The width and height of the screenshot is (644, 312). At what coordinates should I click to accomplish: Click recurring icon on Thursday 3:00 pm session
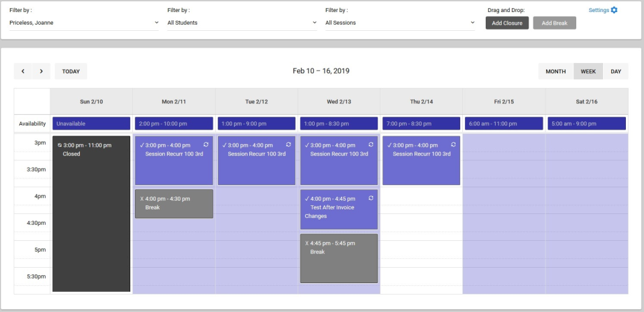point(453,145)
